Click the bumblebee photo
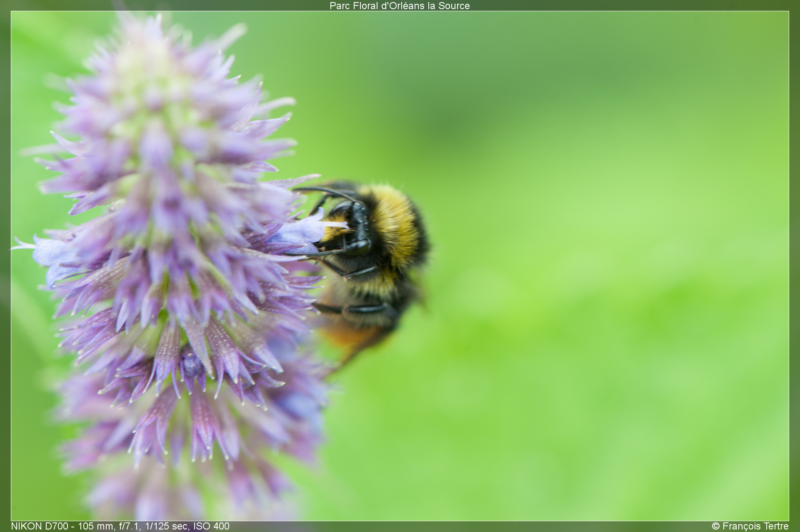The image size is (800, 532). coord(400,266)
